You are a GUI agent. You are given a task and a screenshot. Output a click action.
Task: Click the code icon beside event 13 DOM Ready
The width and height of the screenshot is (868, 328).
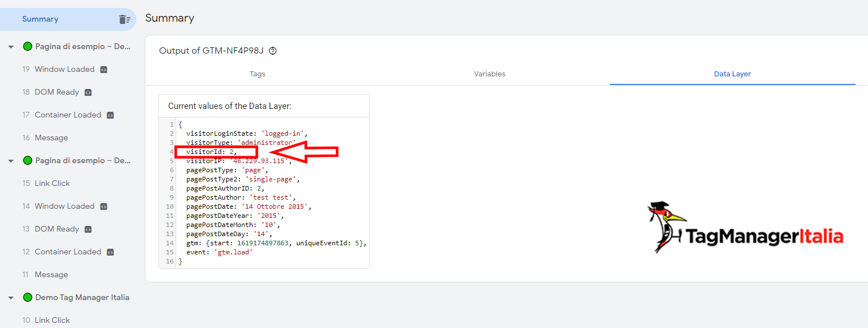(x=88, y=229)
